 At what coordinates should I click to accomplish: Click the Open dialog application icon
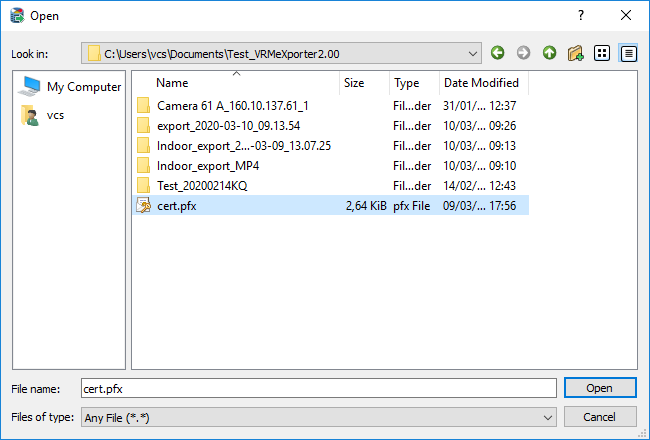17,16
